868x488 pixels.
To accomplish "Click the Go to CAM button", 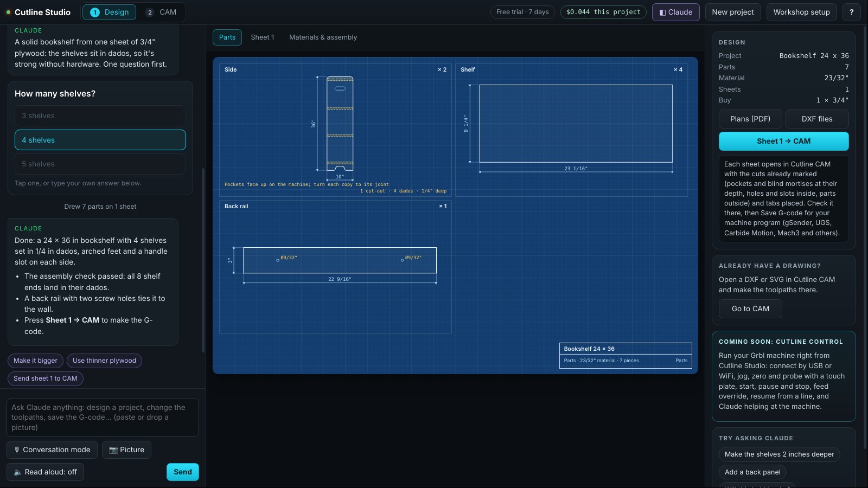I will coord(750,309).
